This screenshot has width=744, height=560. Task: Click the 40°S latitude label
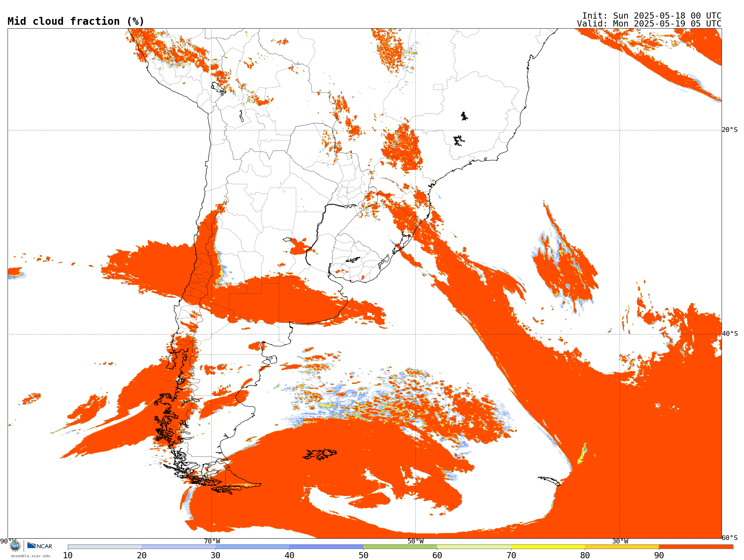tap(730, 334)
